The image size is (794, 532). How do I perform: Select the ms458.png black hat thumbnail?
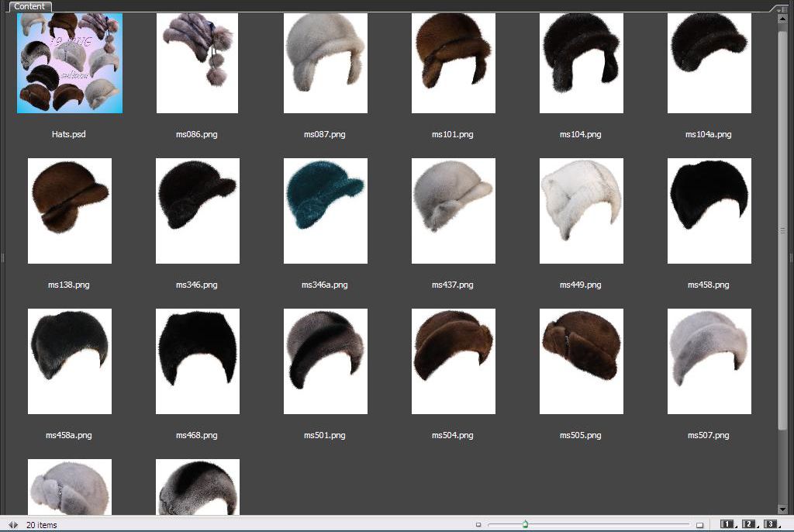click(709, 211)
